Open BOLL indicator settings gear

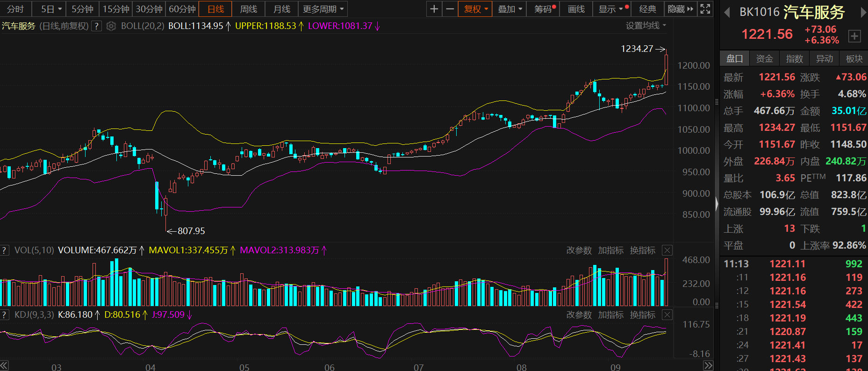click(x=111, y=26)
